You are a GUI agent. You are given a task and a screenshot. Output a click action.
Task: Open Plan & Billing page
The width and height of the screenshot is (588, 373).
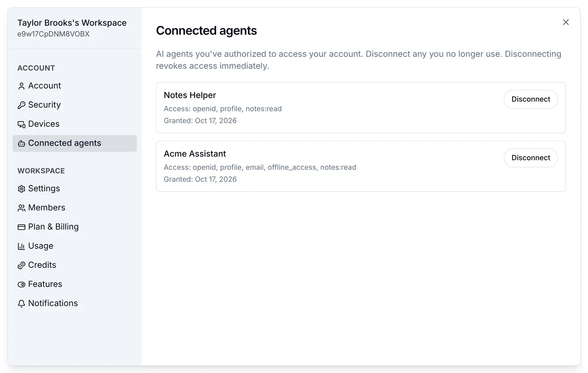(x=75, y=226)
